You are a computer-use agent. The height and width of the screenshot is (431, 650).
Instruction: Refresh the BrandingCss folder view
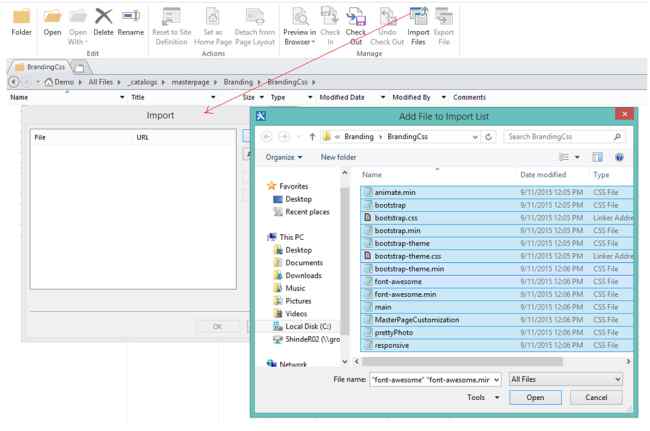click(x=489, y=137)
